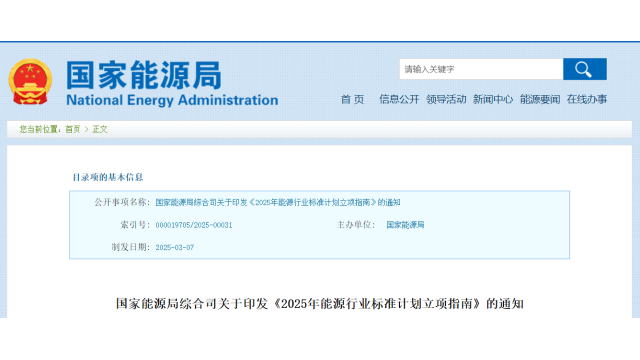Select the 公开事项名称 document title text
This screenshot has width=640, height=360.
278,202
